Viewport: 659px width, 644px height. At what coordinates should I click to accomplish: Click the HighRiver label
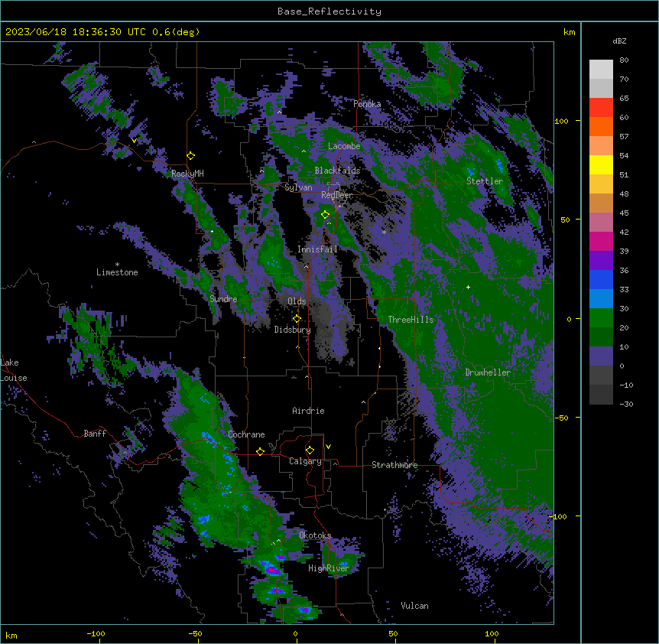click(329, 568)
